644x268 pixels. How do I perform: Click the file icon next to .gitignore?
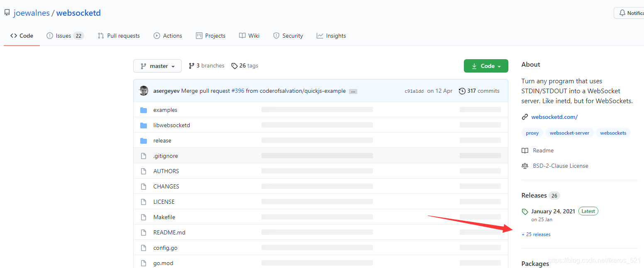point(144,156)
